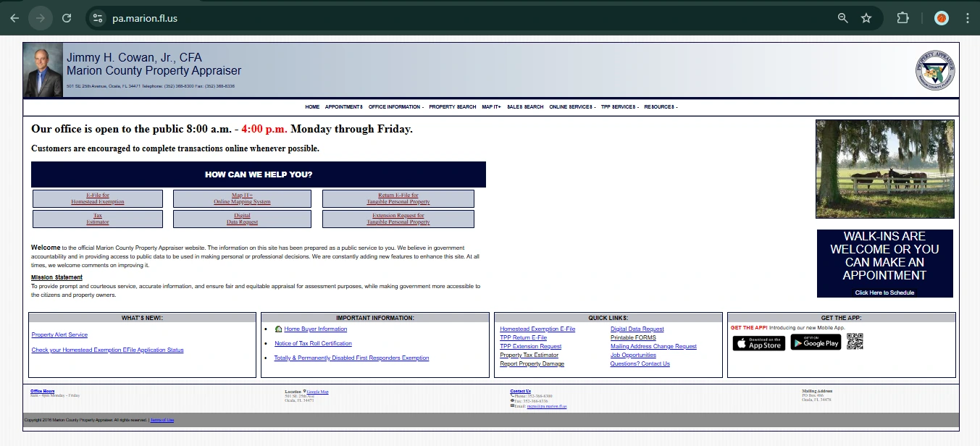980x446 pixels.
Task: Click the address bar URL field
Action: (x=435, y=18)
